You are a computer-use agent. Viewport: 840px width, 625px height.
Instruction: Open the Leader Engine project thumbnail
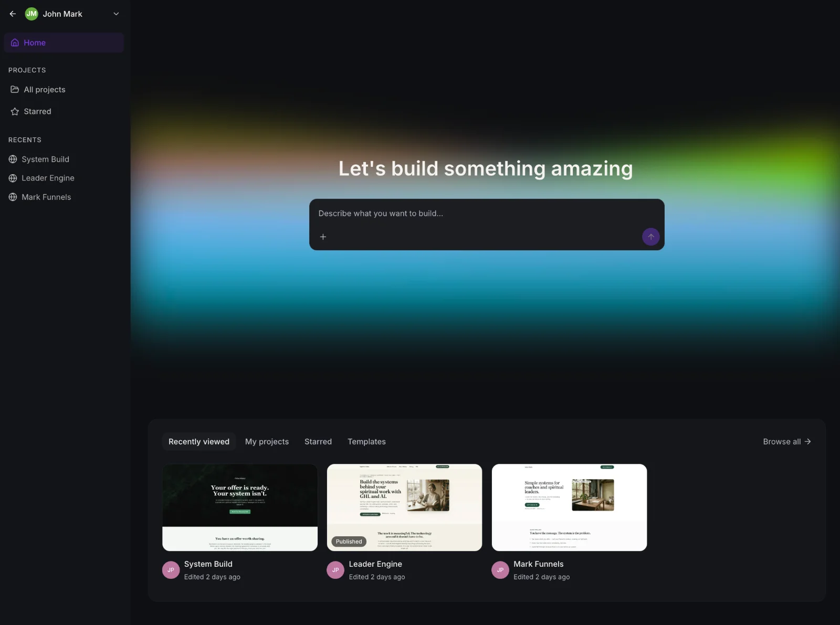[404, 507]
